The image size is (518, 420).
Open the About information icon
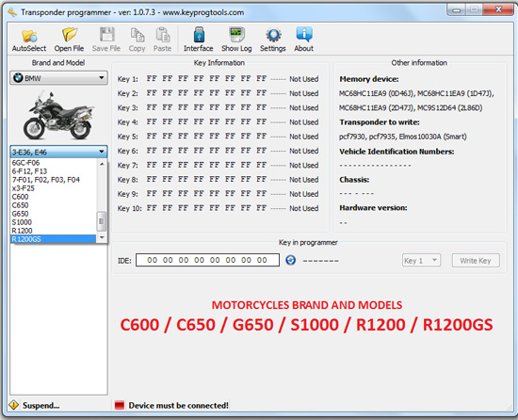(x=303, y=40)
